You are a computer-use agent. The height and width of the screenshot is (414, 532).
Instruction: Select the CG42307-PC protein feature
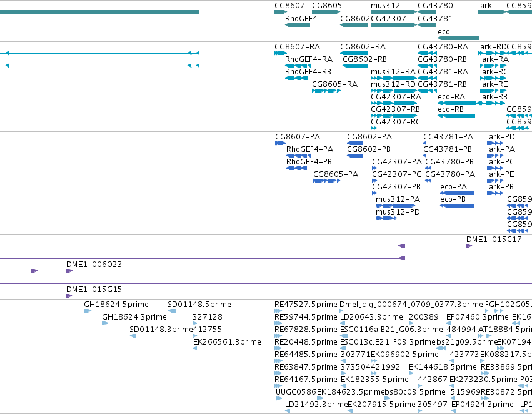tap(374, 181)
